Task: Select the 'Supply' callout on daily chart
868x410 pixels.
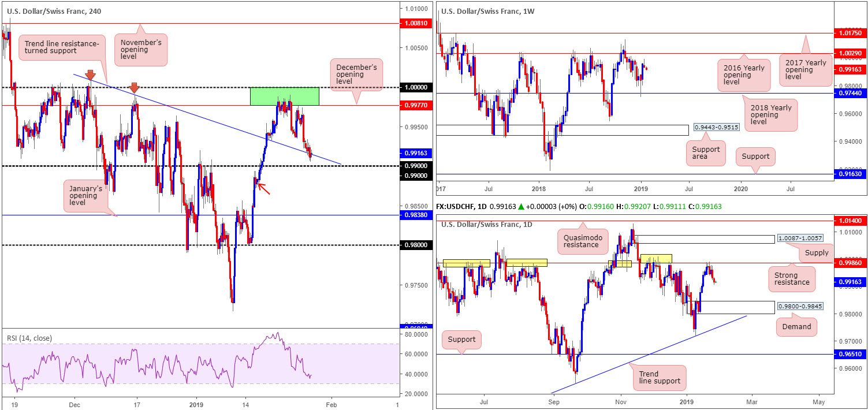Action: (x=815, y=252)
